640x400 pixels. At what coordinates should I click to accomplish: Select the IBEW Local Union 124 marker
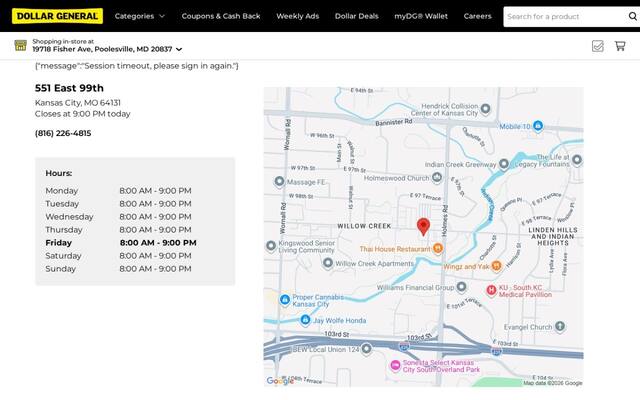click(367, 349)
